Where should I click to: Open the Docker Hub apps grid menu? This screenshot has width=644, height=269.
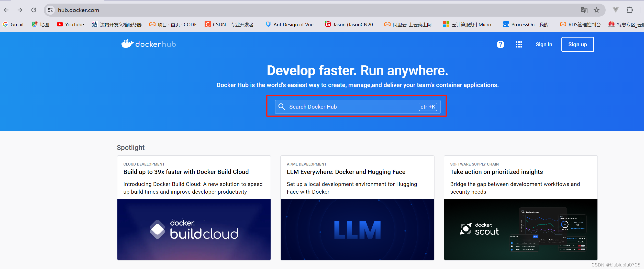519,44
